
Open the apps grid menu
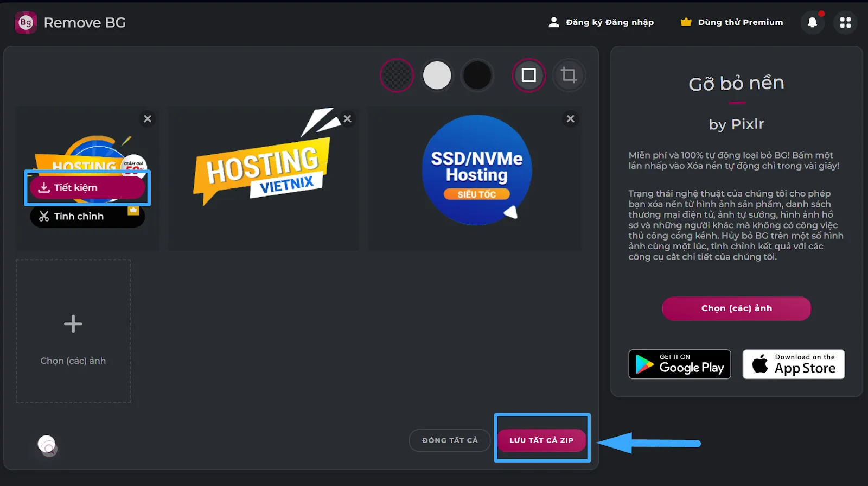[845, 22]
